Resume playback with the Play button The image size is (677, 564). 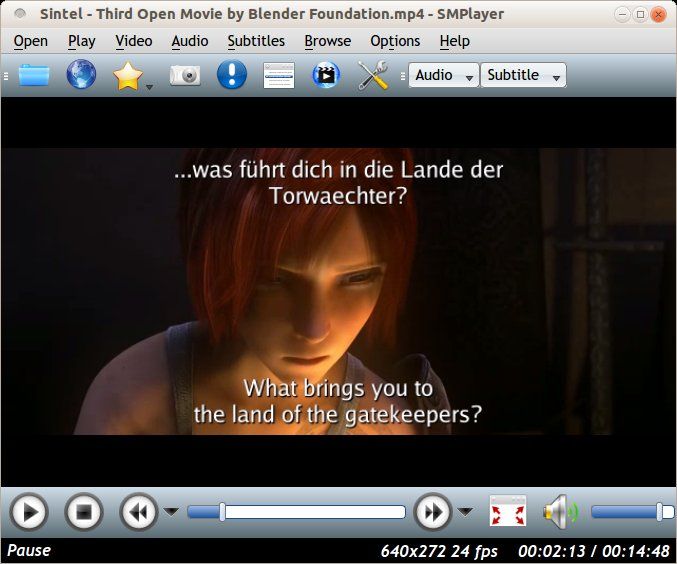pyautogui.click(x=28, y=513)
